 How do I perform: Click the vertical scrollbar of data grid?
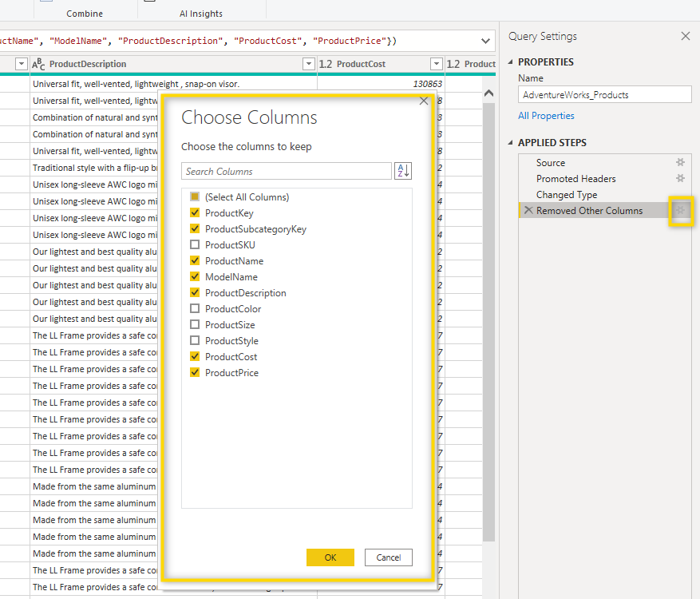pyautogui.click(x=488, y=322)
